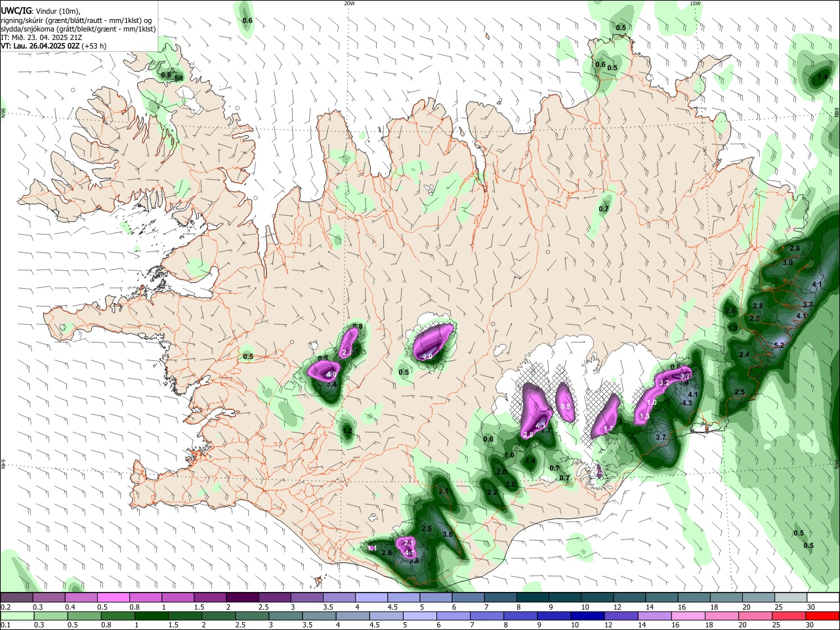Select the palest green swatch above label 0.1

tap(17, 616)
